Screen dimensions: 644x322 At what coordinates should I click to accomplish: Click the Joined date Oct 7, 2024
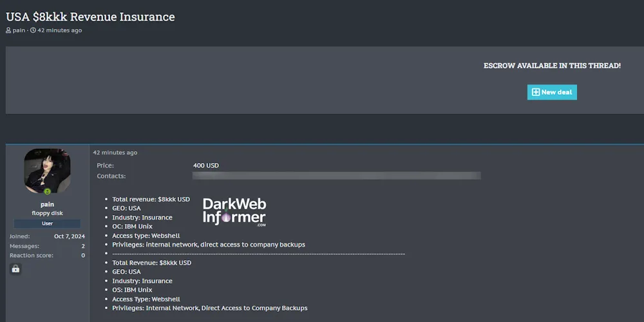pyautogui.click(x=69, y=236)
